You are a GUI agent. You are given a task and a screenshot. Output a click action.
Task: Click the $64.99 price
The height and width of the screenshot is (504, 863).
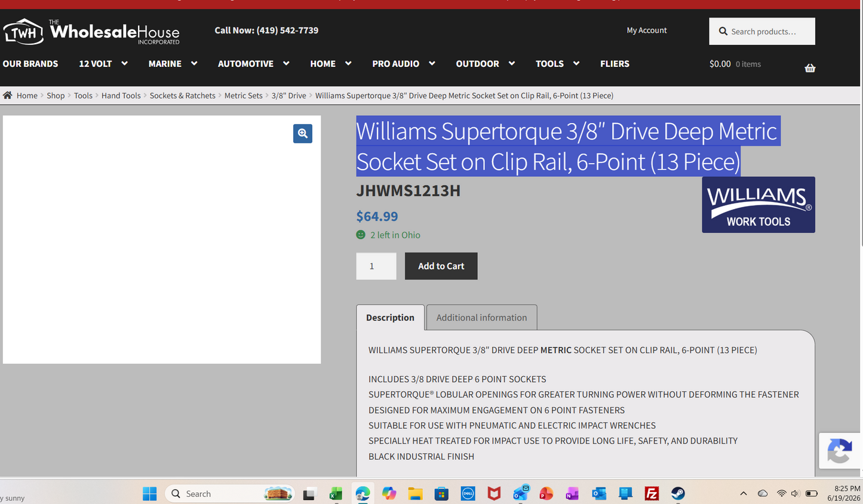377,216
